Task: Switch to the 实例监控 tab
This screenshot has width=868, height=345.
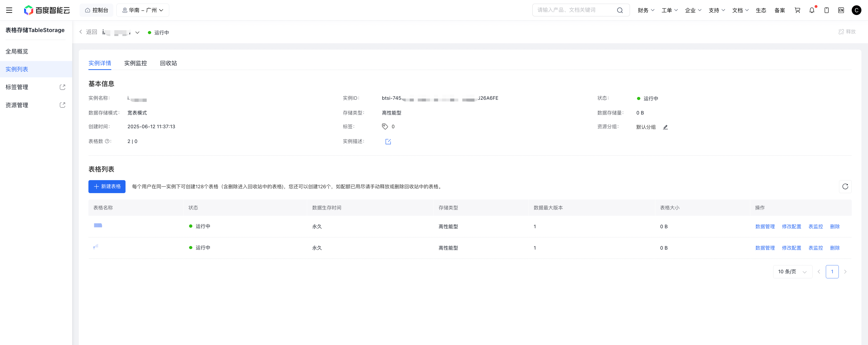Action: point(135,63)
